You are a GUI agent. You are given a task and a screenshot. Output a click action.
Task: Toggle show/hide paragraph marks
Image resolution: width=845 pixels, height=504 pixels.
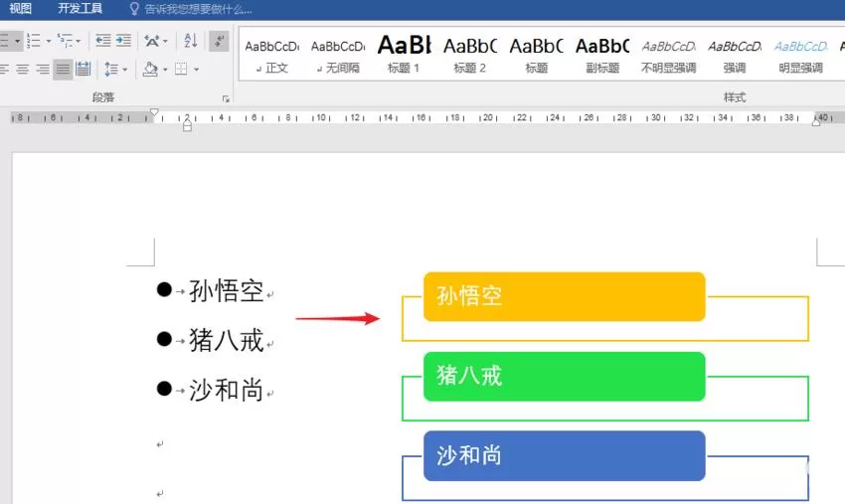pyautogui.click(x=219, y=41)
